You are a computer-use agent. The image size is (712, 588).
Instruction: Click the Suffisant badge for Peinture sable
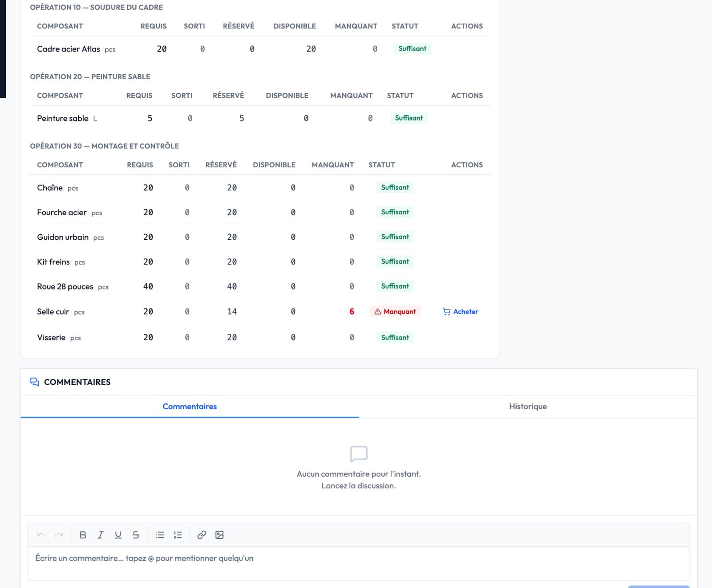[x=409, y=118]
